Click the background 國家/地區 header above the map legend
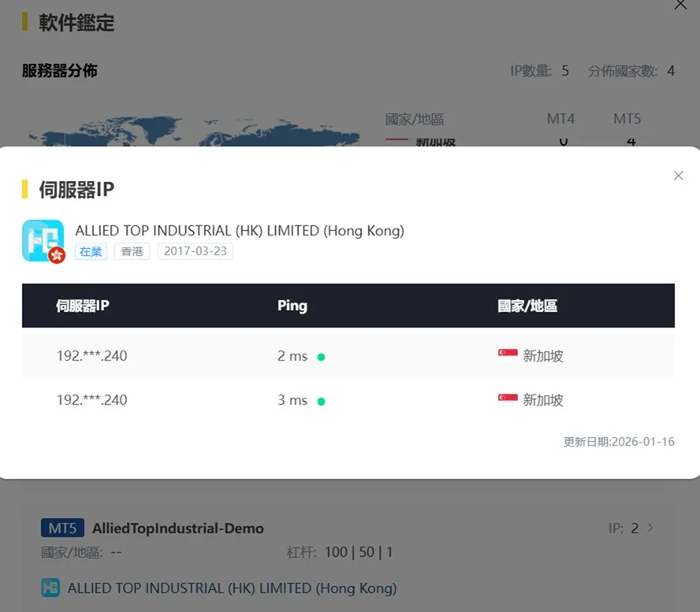700x612 pixels. 415,119
